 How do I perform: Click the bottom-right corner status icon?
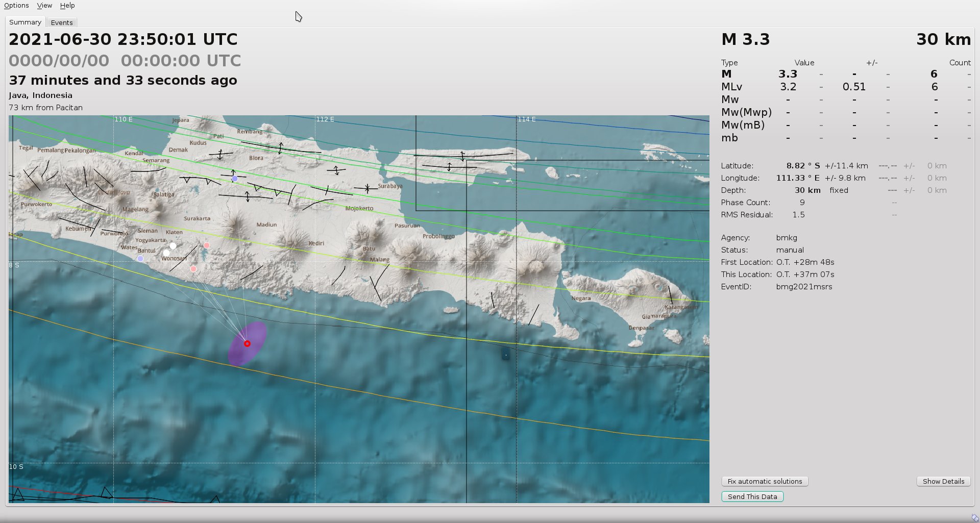pyautogui.click(x=974, y=518)
